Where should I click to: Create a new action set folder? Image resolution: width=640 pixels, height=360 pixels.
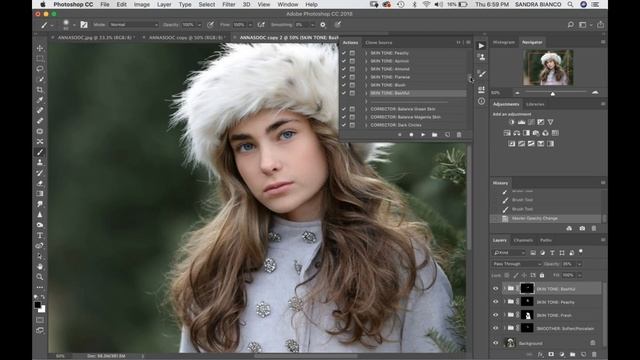[435, 135]
